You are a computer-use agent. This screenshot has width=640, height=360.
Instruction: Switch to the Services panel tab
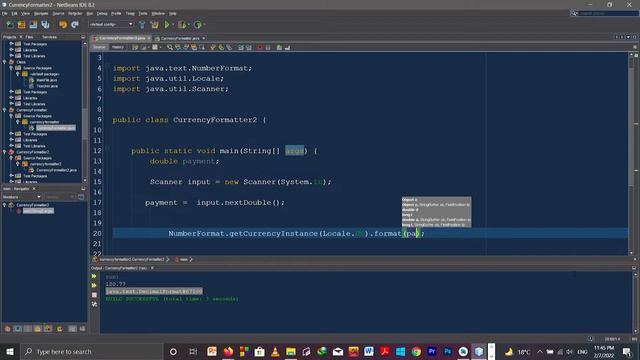click(49, 37)
